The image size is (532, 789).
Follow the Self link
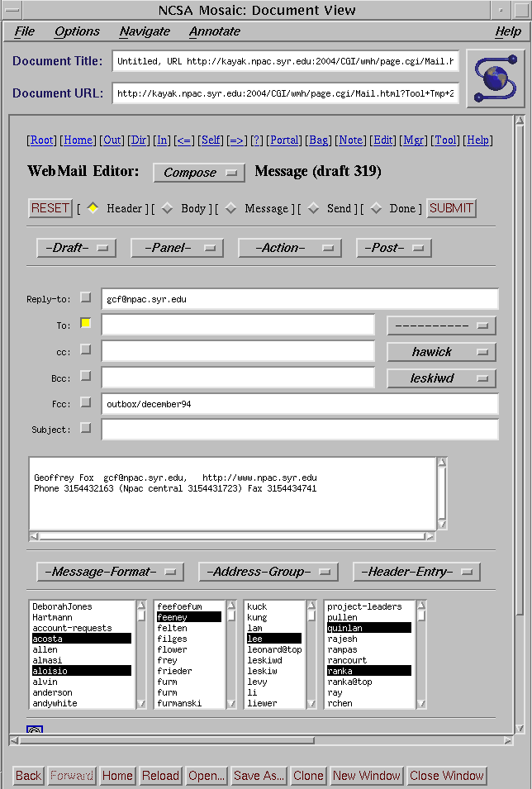point(211,140)
